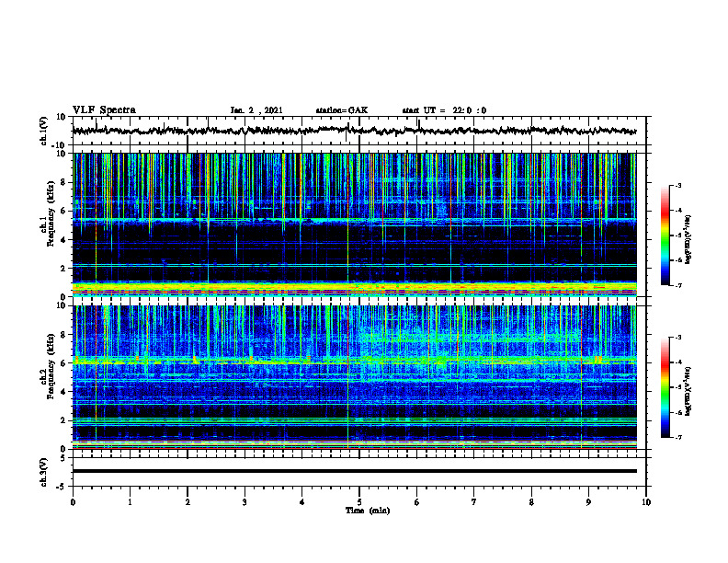
Task: Click time axis tick label '6'
Action: tap(417, 502)
